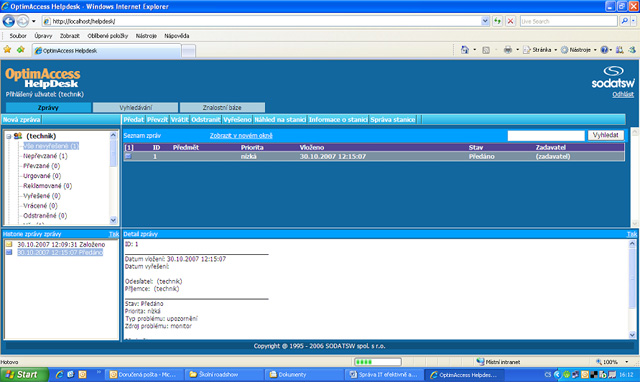Image resolution: width=640 pixels, height=382 pixels.
Task: Collapse the (technik) tree node
Action: pos(9,136)
